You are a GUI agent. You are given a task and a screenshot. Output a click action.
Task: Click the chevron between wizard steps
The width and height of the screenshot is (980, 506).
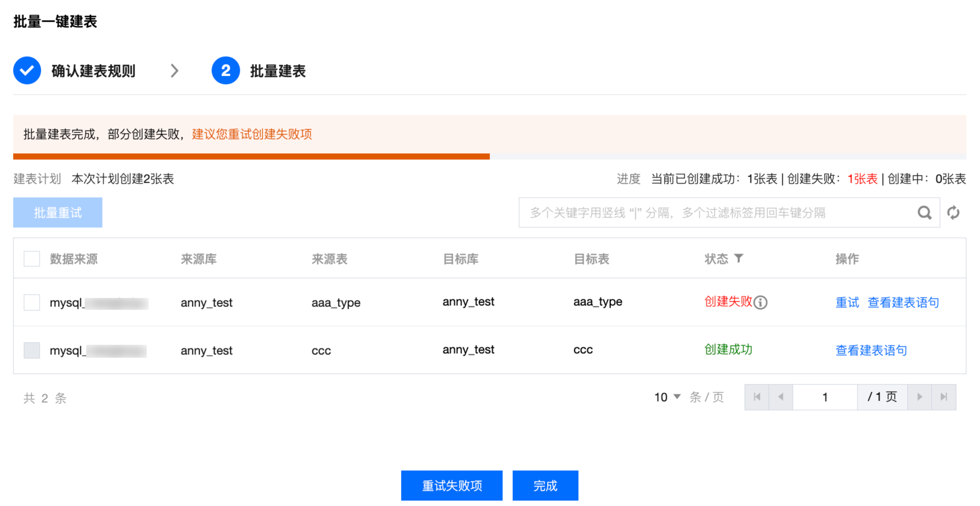point(174,71)
